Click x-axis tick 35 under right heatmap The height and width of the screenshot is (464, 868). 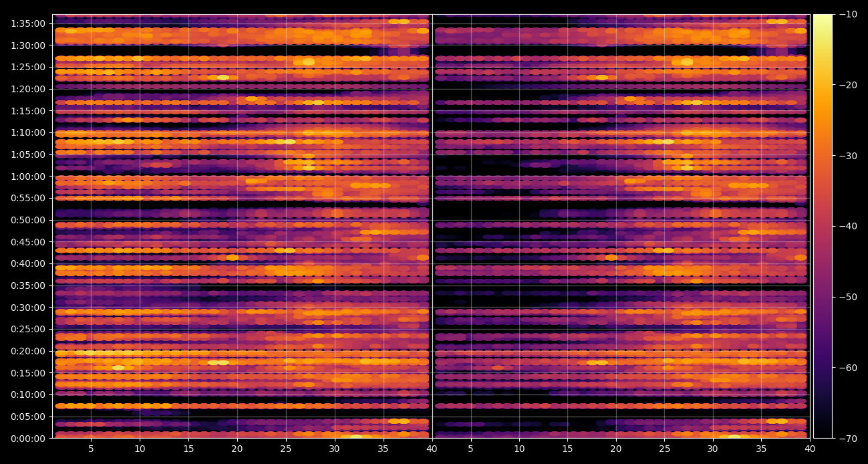click(761, 449)
